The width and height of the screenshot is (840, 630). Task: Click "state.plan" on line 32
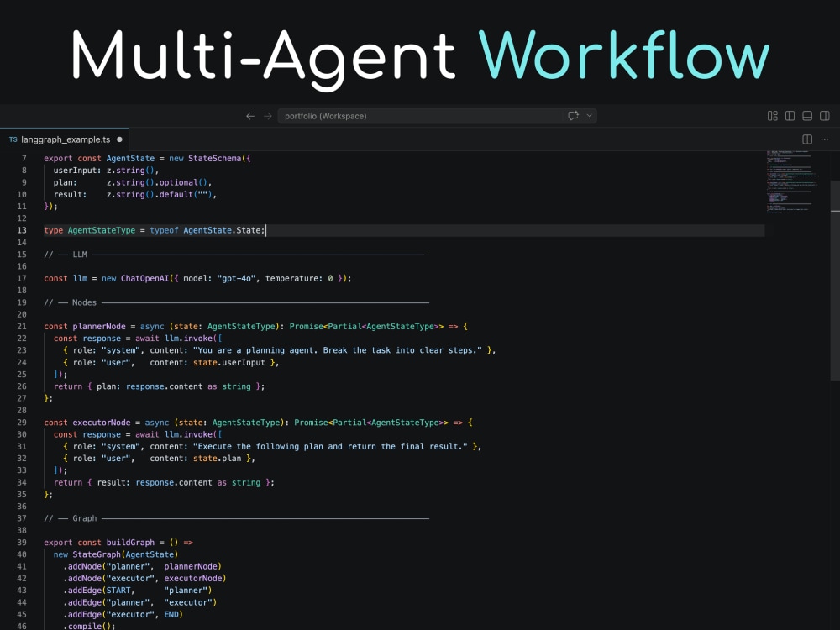pyautogui.click(x=217, y=458)
